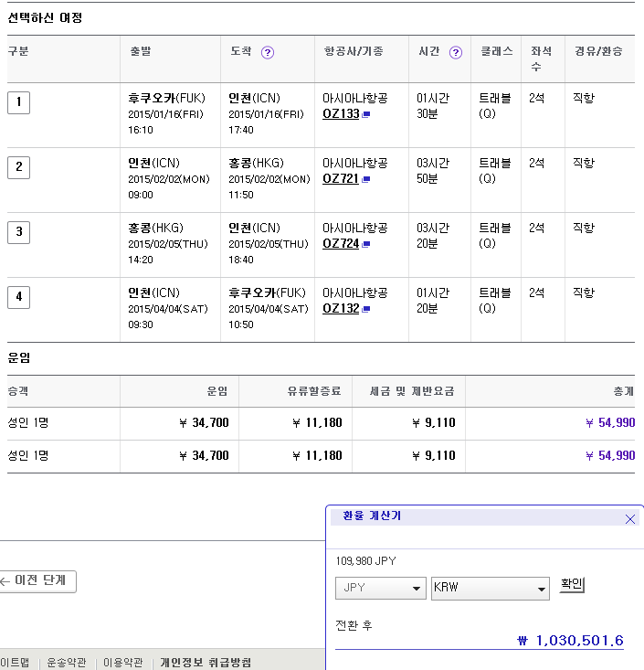Open flight OZ133 details link
The width and height of the screenshot is (644, 670).
[341, 114]
